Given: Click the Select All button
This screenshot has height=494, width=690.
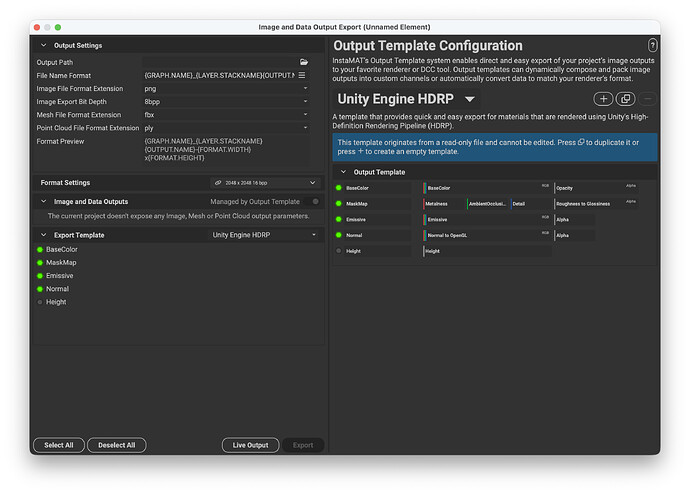Looking at the screenshot, I should click(59, 445).
